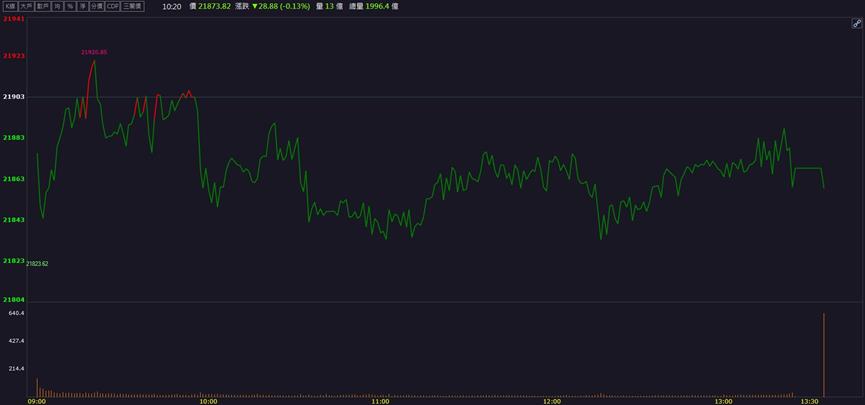This screenshot has height=405, width=865.
Task: Open the 分價 price distribution view
Action: point(97,6)
